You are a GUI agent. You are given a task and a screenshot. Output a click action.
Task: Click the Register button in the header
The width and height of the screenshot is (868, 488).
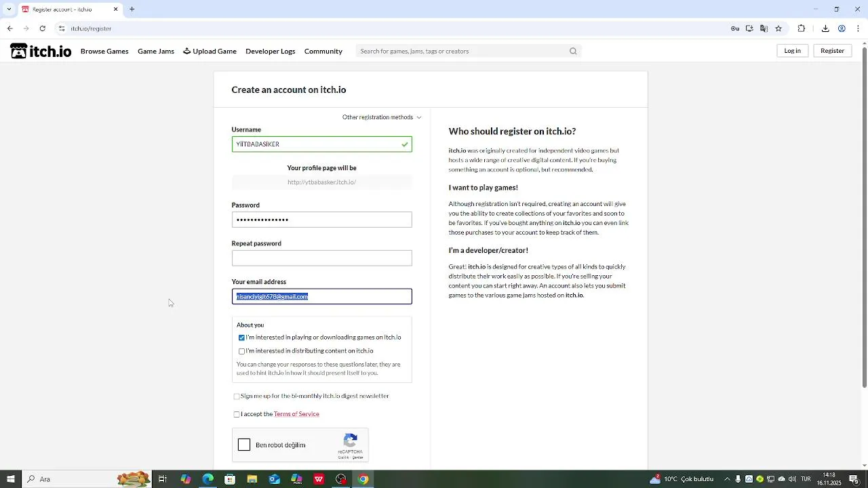click(832, 51)
